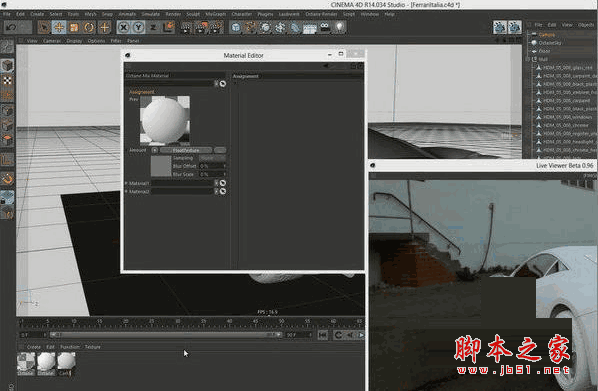Click the Amount texture arrow button

pos(154,150)
